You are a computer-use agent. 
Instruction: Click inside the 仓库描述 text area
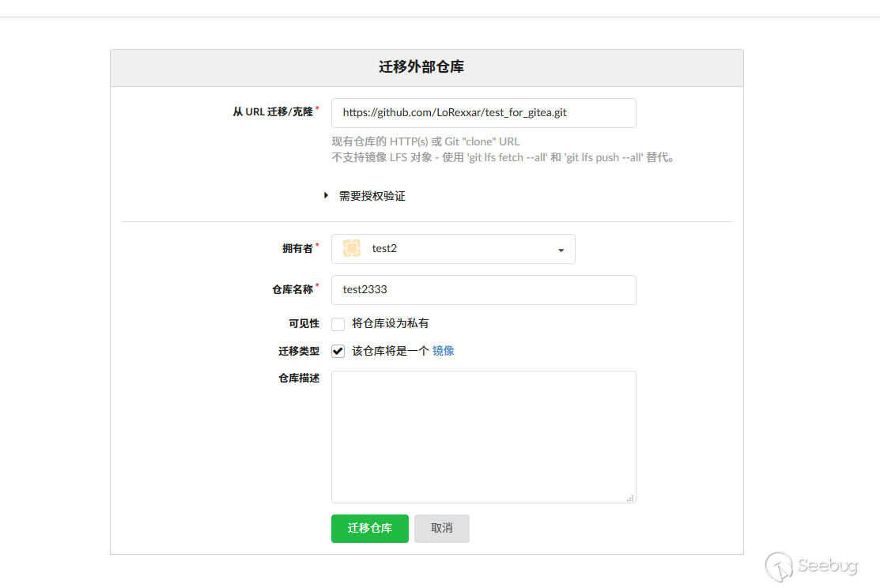pos(483,436)
